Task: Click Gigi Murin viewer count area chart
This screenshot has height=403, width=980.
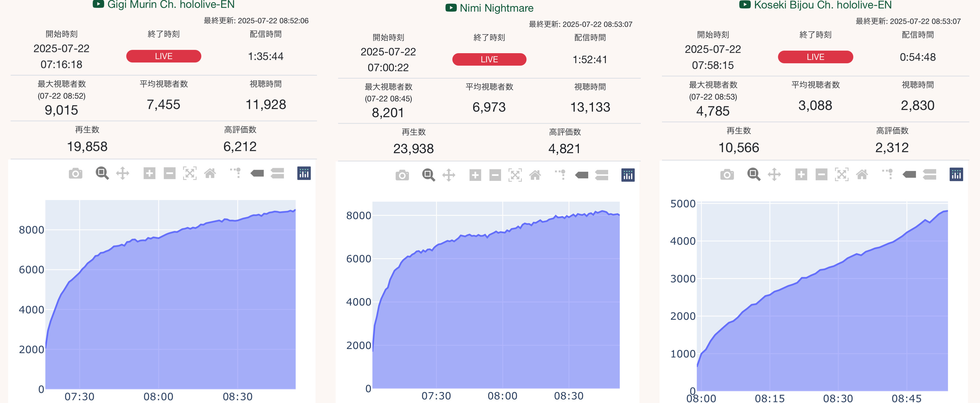Action: 170,294
